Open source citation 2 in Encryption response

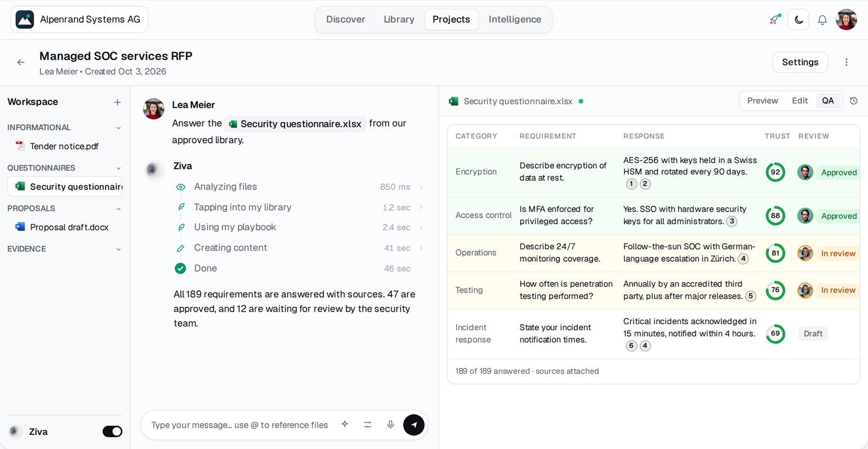pos(645,184)
